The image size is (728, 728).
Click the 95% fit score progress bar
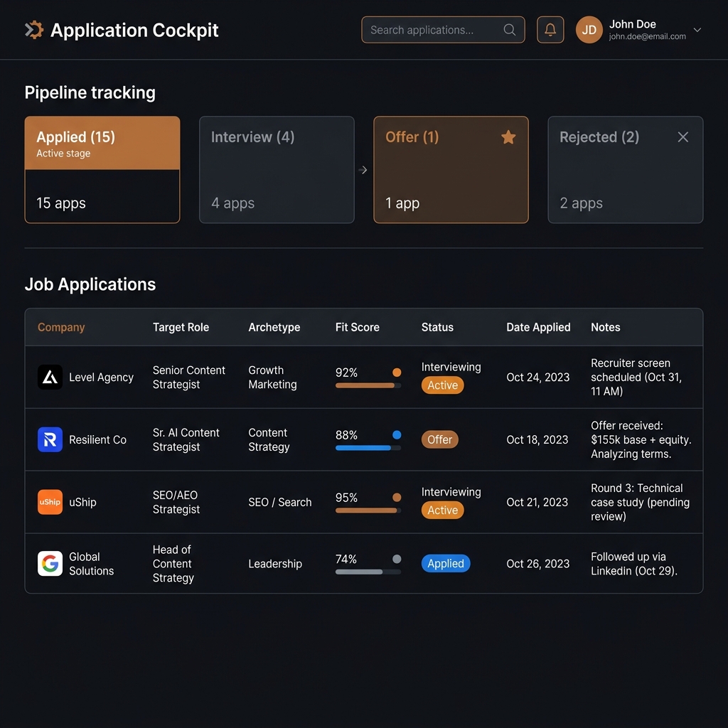[368, 510]
